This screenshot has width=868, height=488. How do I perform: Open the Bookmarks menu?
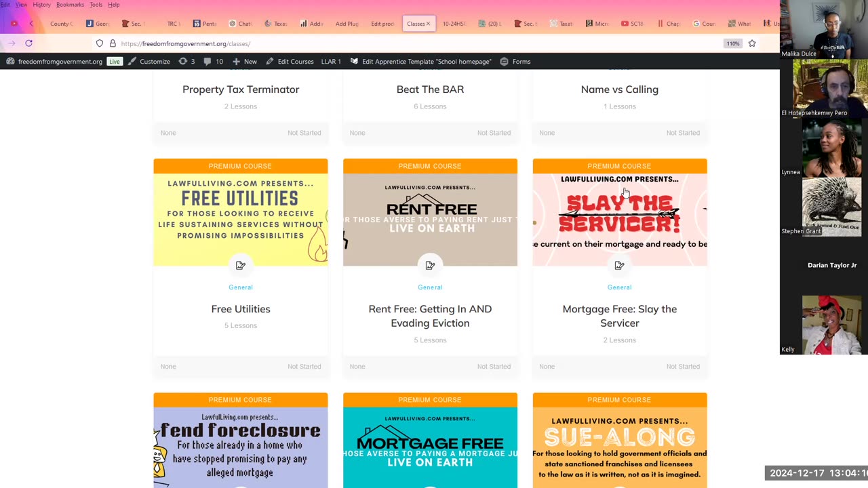click(70, 5)
